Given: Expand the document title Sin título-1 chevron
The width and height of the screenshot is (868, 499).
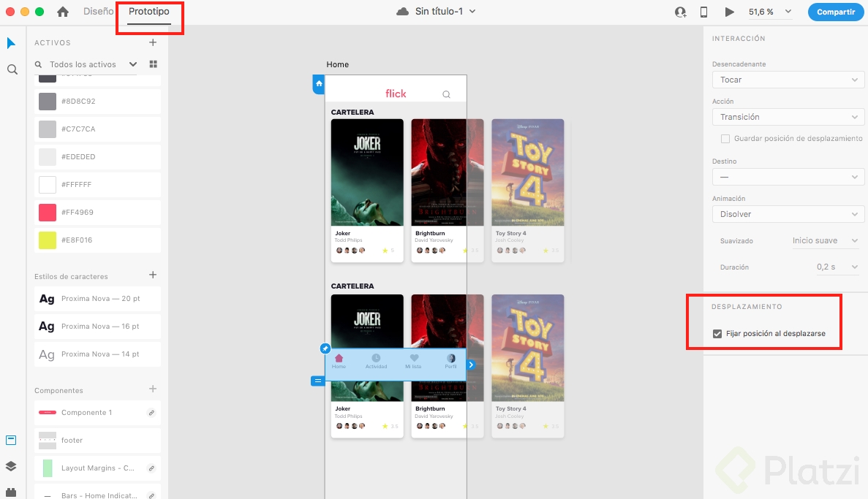Looking at the screenshot, I should pyautogui.click(x=472, y=11).
